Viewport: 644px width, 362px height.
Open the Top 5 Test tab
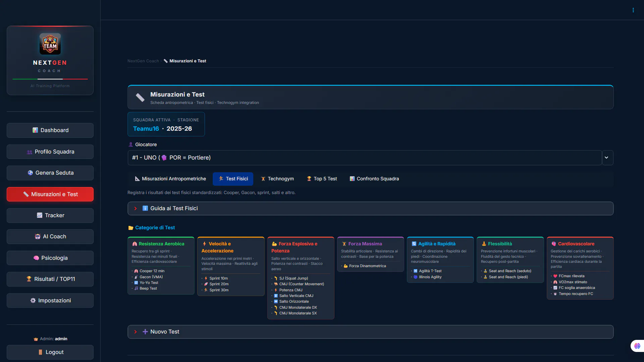322,179
